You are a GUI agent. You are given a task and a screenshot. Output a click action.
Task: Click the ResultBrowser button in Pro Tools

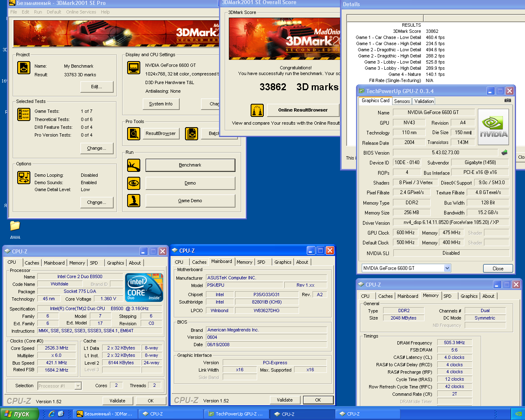click(161, 134)
